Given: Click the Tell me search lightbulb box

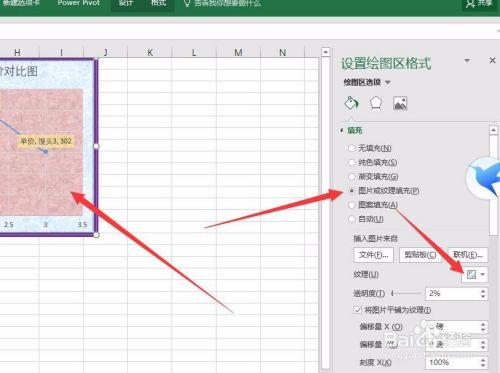Looking at the screenshot, I should (x=222, y=3).
